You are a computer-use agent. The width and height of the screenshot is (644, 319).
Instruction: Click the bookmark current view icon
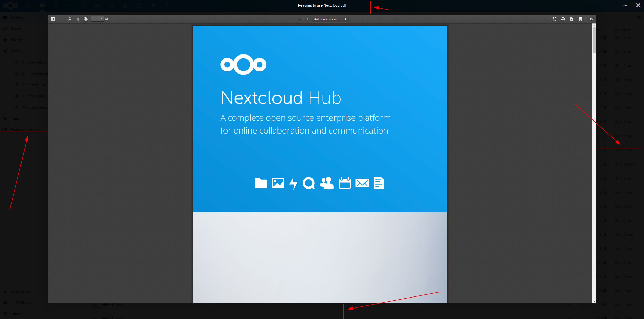coord(581,19)
